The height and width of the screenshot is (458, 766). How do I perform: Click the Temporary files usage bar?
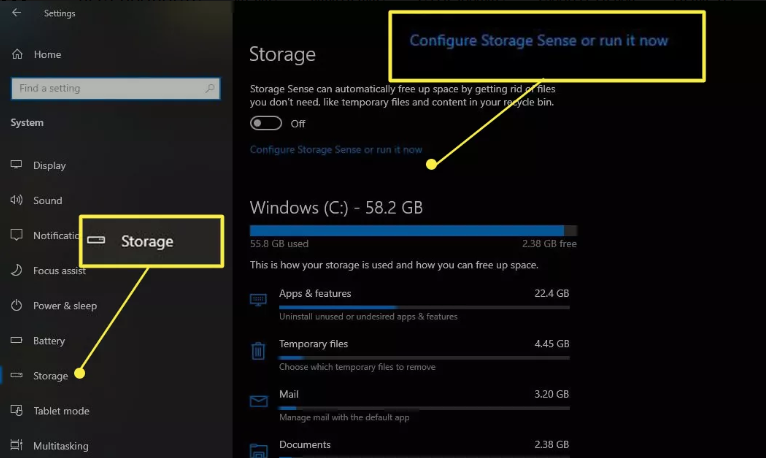point(424,358)
